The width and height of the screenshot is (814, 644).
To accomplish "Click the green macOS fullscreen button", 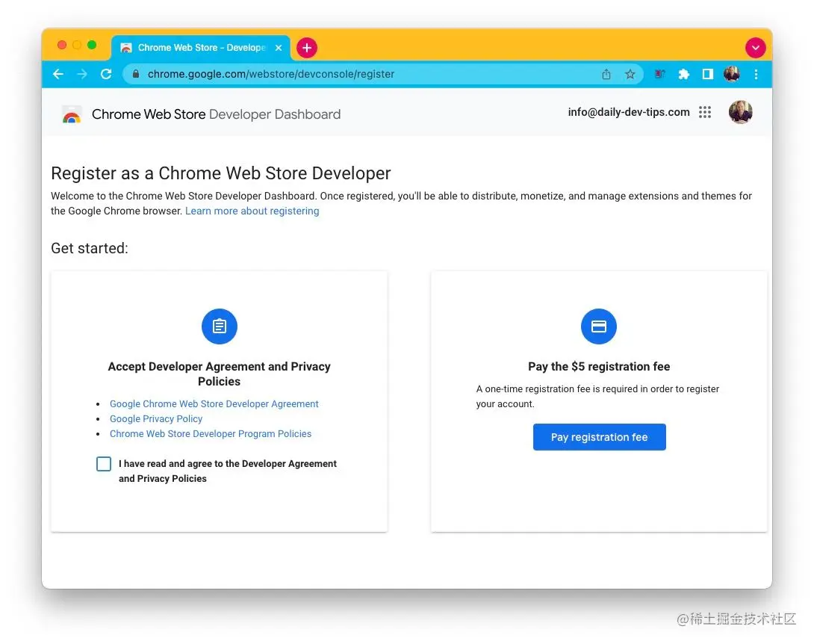I will coord(92,45).
